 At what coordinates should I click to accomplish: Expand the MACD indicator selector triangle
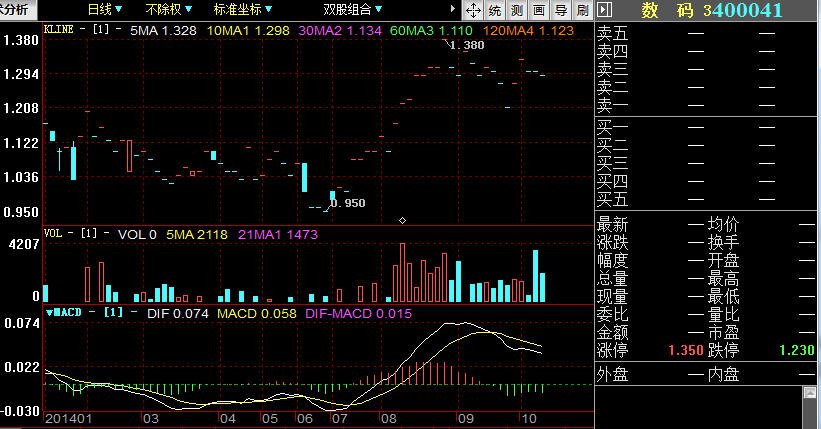pos(50,313)
